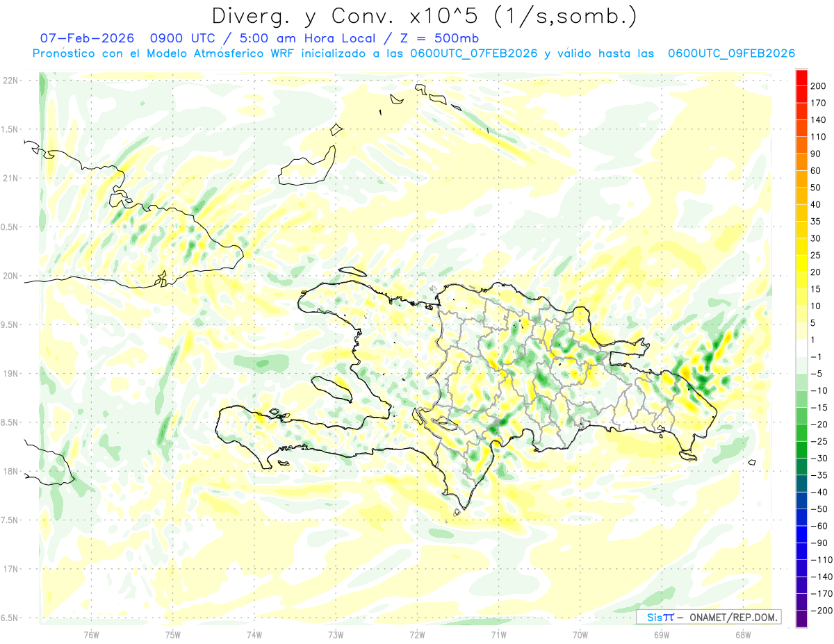Click the '72W' longitude label

[x=417, y=634]
